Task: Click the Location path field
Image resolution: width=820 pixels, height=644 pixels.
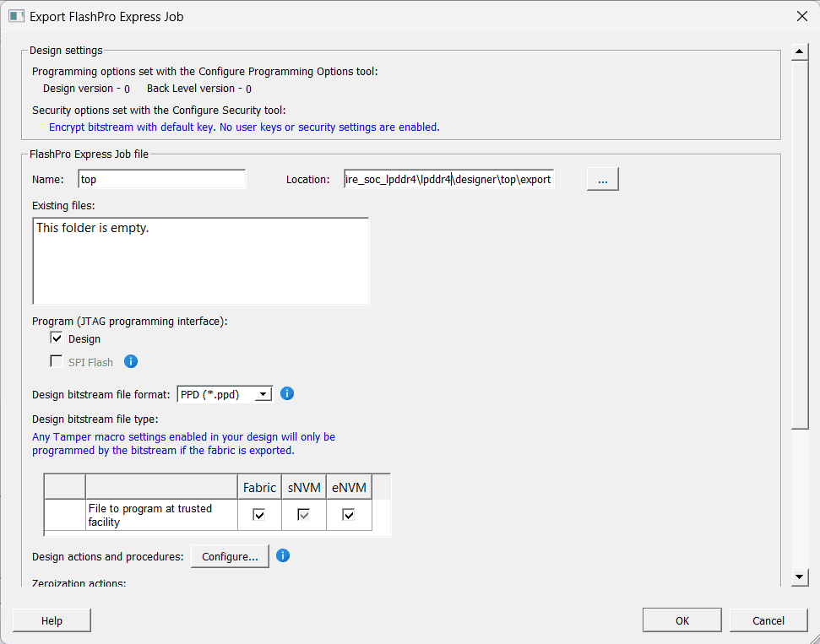Action: (x=448, y=179)
